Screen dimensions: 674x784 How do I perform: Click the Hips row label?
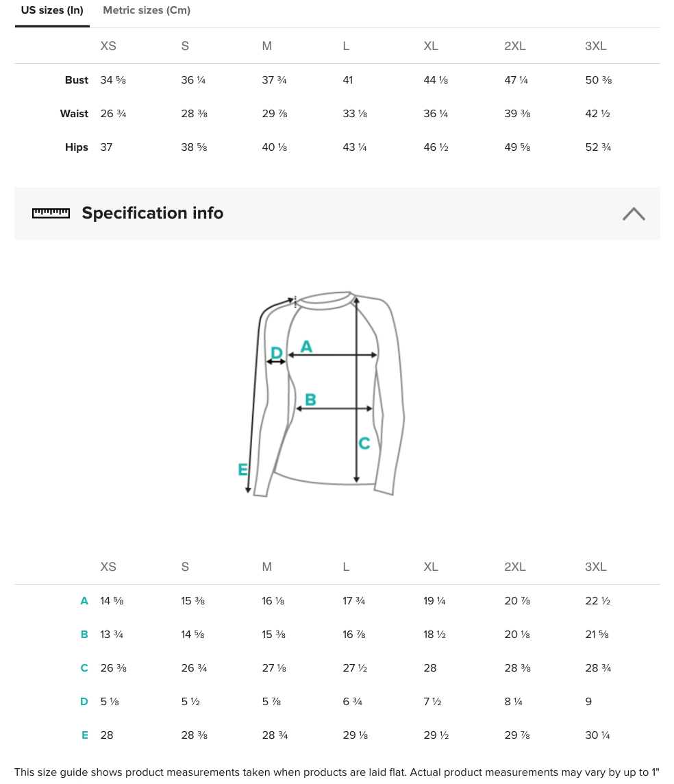(x=77, y=147)
